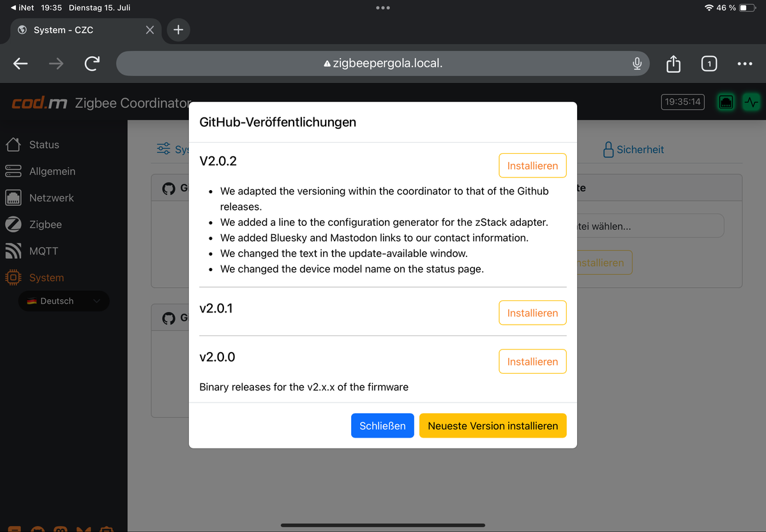The image size is (766, 532).
Task: Close the System - CZC tab
Action: click(149, 30)
